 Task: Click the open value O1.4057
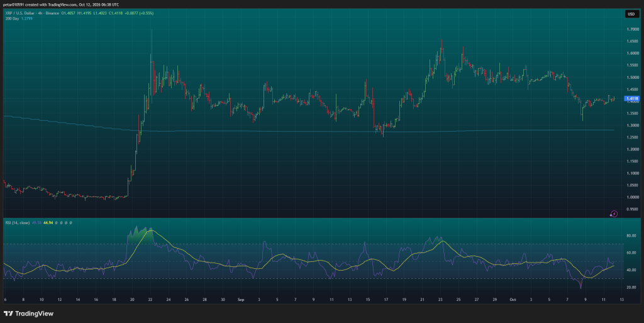point(69,13)
